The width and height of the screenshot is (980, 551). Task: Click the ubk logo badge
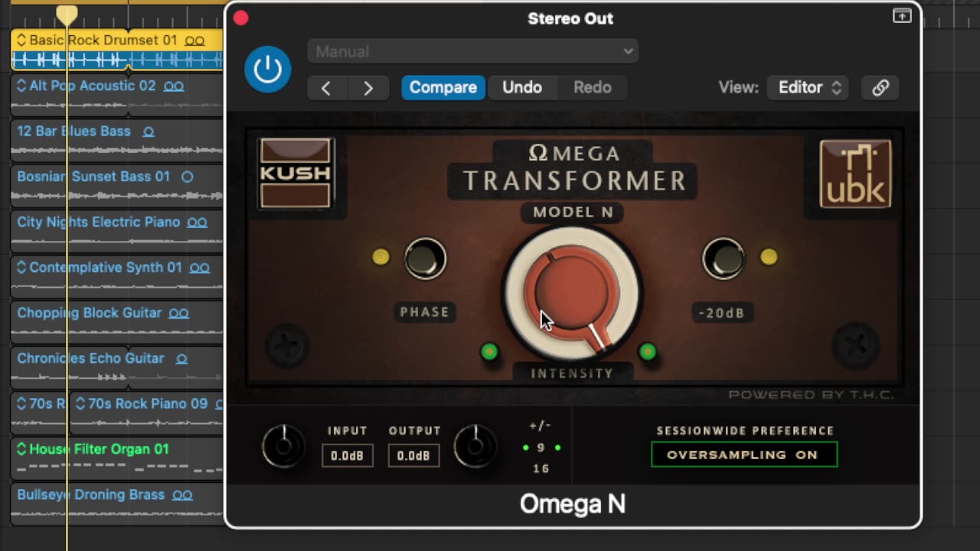(x=855, y=174)
